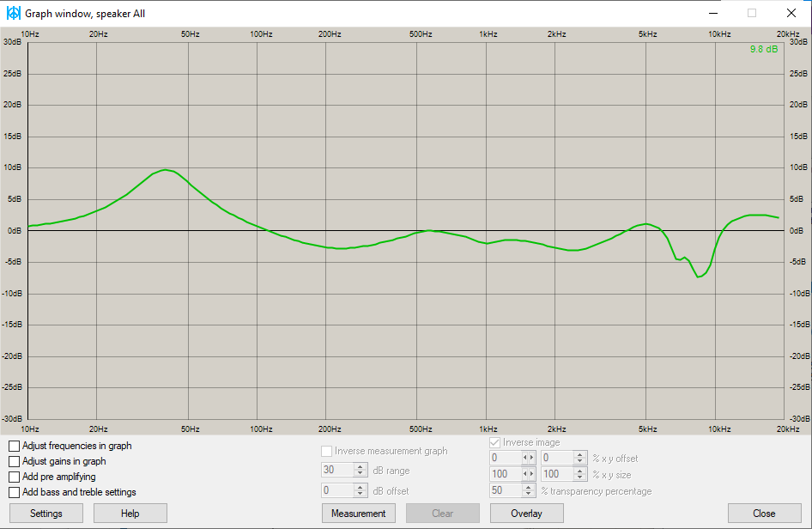The width and height of the screenshot is (812, 529).
Task: Click the y offset value field
Action: click(x=558, y=458)
